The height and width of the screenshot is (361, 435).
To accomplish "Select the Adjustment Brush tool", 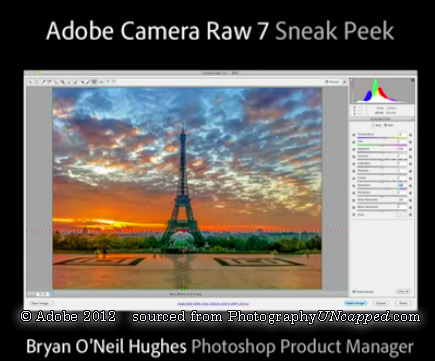I will 88,82.
